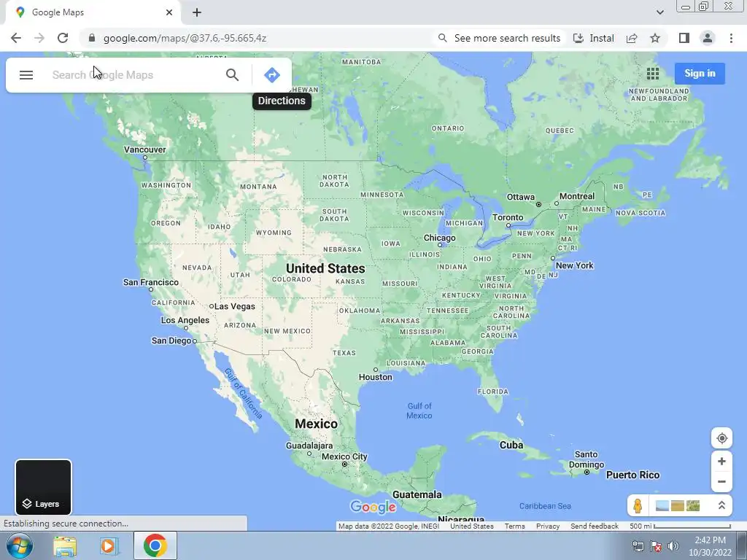Launch Windows Media Player from taskbar

click(x=109, y=545)
